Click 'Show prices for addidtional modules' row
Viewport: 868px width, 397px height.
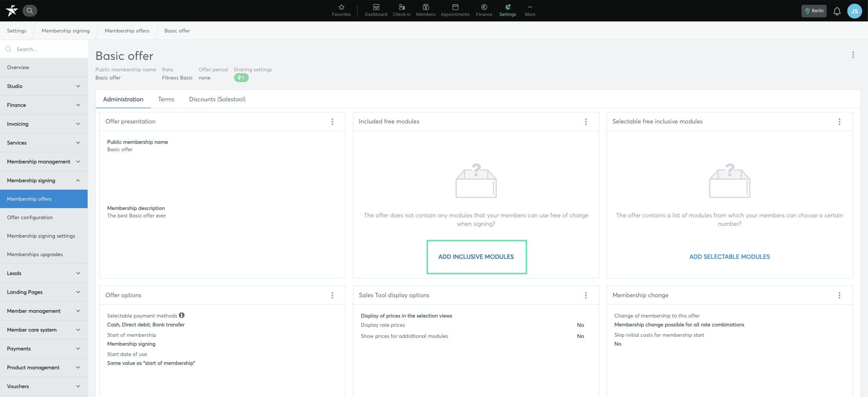(x=404, y=336)
